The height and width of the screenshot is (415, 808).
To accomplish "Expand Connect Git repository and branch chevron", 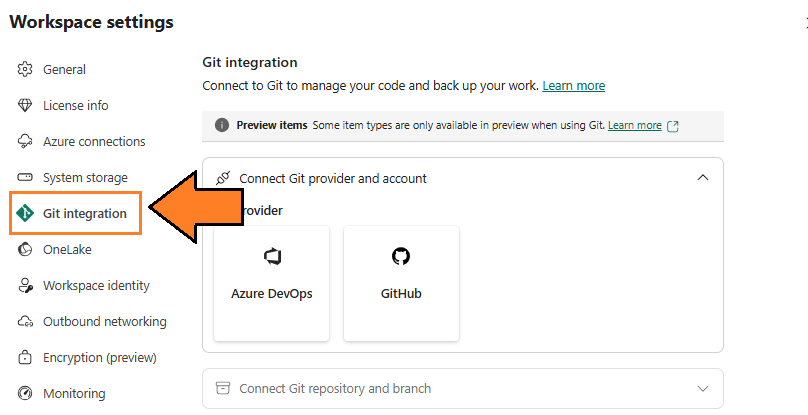I will 703,388.
